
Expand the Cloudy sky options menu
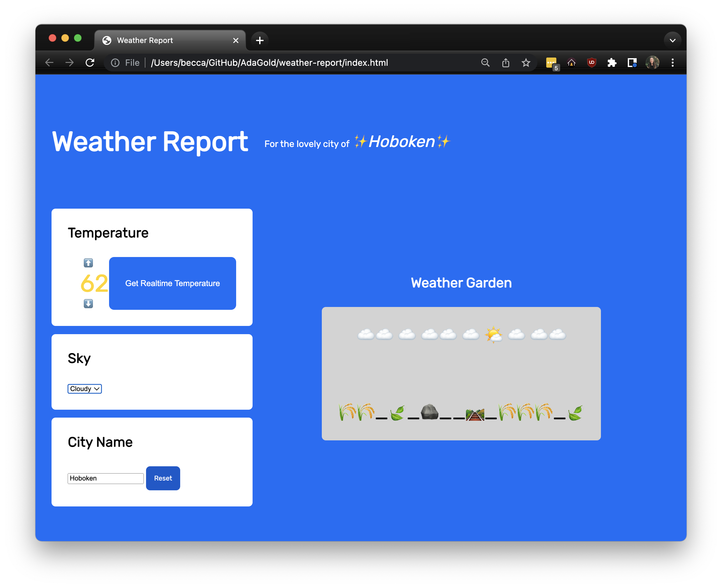point(84,389)
